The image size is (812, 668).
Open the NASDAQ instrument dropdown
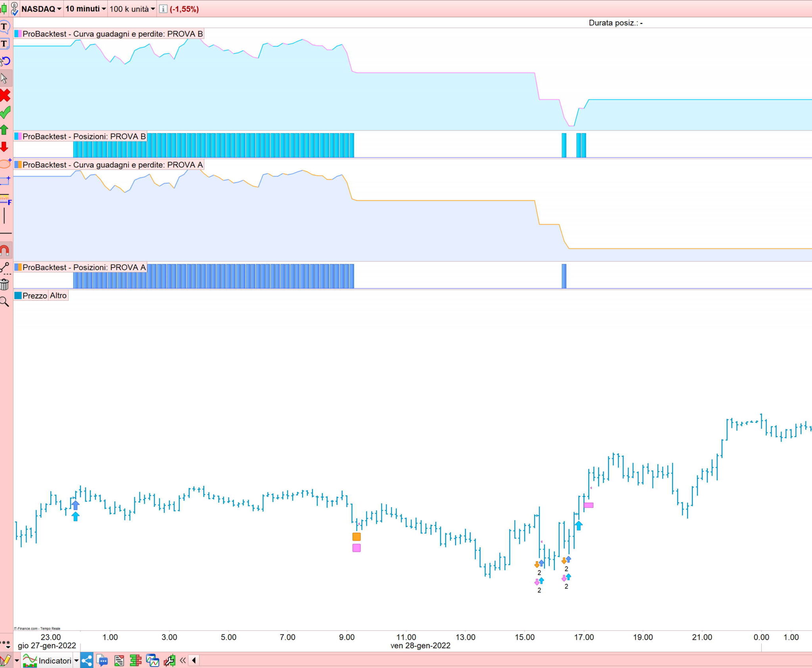pos(41,9)
